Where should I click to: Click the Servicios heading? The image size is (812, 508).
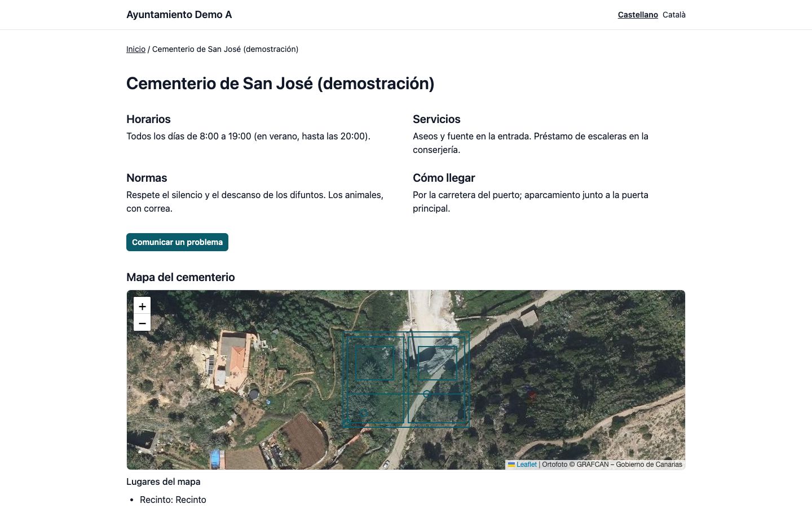click(x=436, y=119)
